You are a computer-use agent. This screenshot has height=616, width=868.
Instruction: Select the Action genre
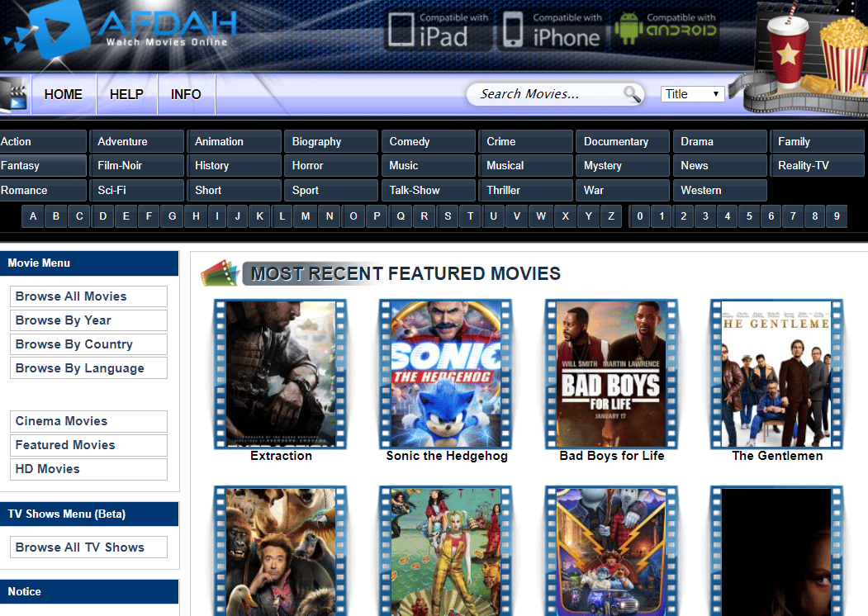[x=43, y=142]
